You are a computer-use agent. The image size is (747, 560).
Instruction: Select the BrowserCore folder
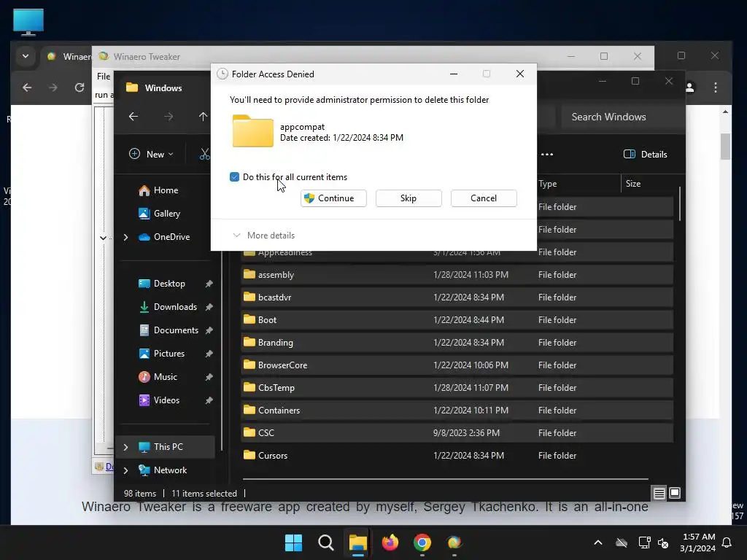457,365
